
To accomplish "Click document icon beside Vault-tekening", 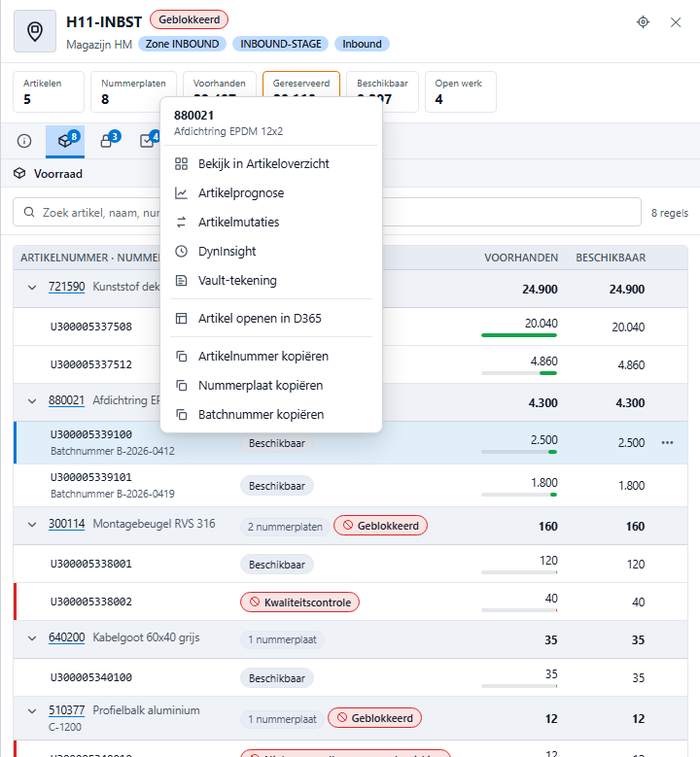I will (x=181, y=281).
